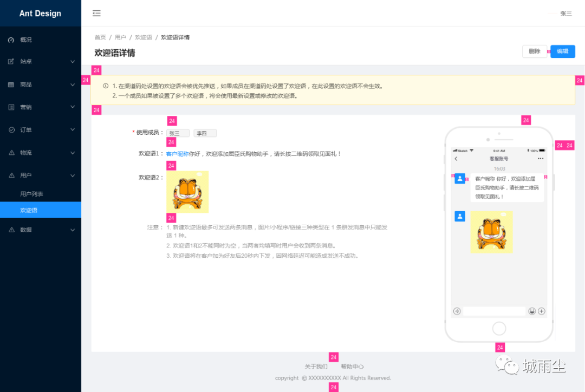
Task: Tap the voice input icon in phone preview
Action: pos(457,311)
